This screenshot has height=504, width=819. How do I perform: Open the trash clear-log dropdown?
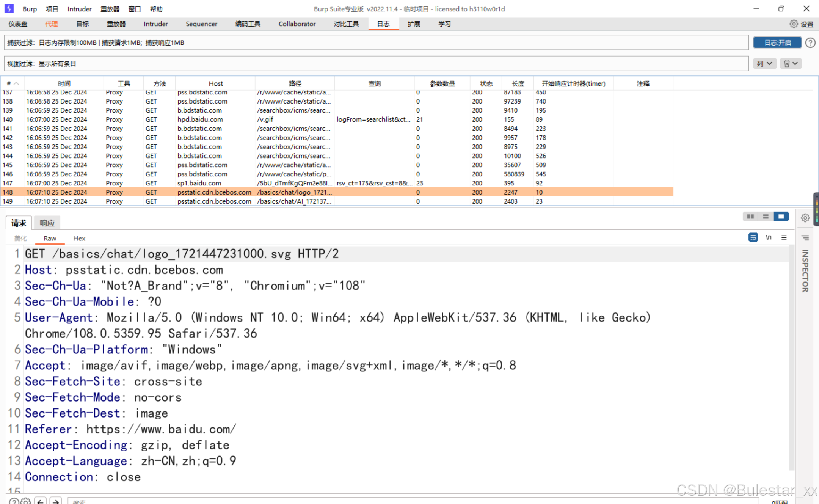[x=791, y=63]
